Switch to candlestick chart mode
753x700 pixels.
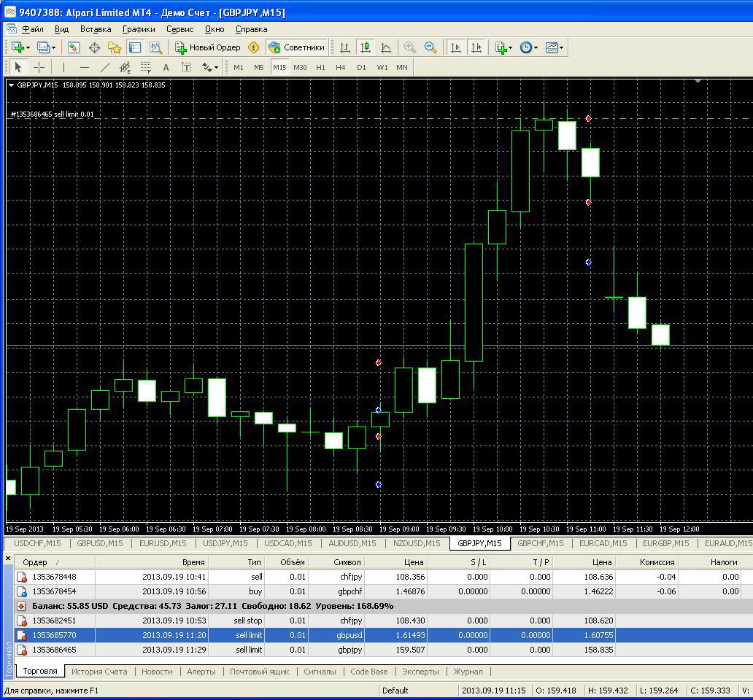click(366, 47)
